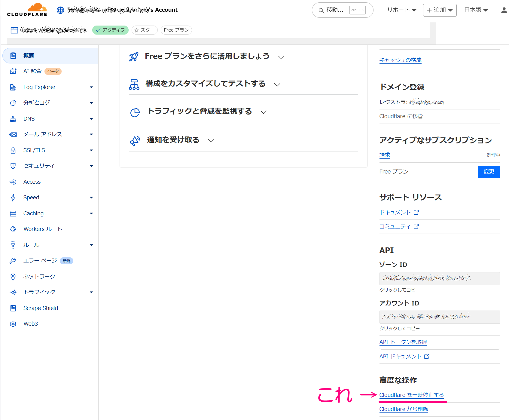509x420 pixels.
Task: Click the org-chart icon beside 構成をカスタマイズ
Action: coord(134,84)
